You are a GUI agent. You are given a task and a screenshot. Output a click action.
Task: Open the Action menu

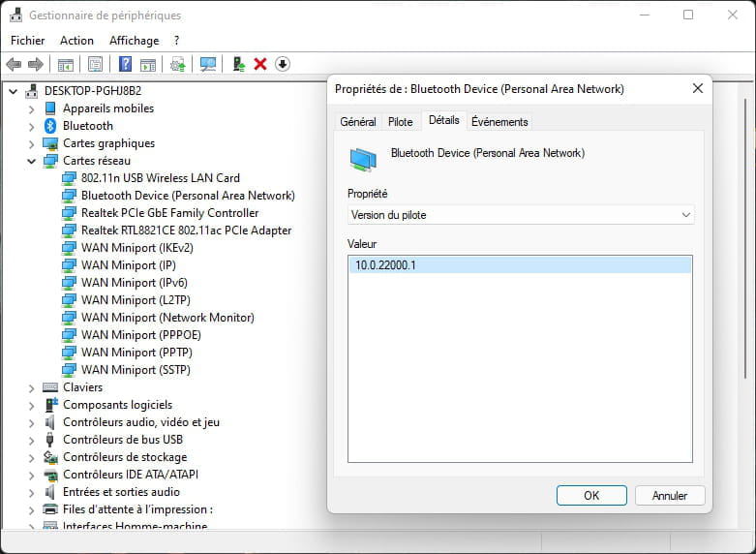click(76, 41)
